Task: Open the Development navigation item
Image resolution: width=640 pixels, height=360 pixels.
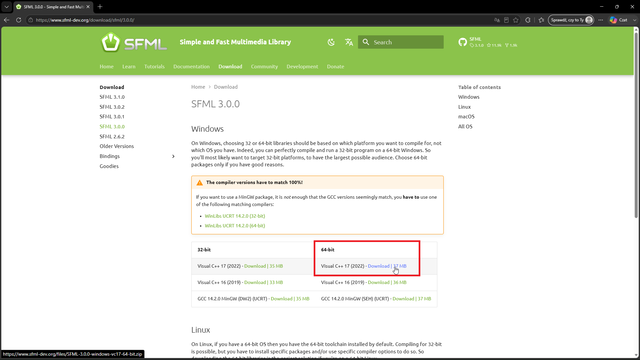Action: (x=302, y=67)
